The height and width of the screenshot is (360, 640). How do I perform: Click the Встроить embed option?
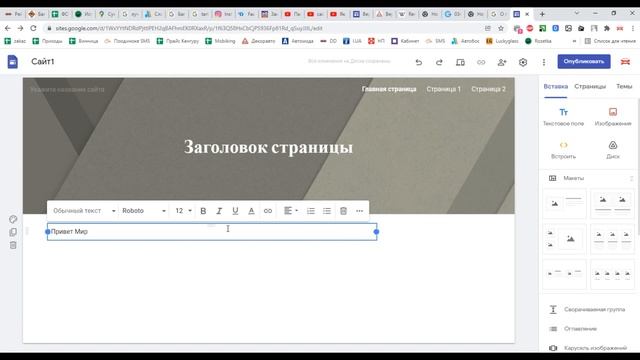click(563, 150)
